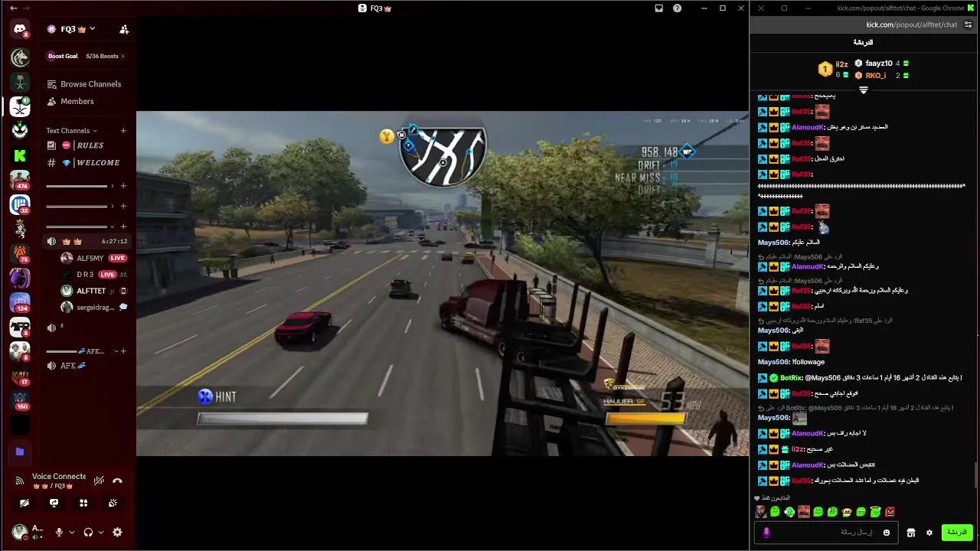Open Discord direct messages home icon
This screenshot has height=551, width=980.
pos(20,29)
